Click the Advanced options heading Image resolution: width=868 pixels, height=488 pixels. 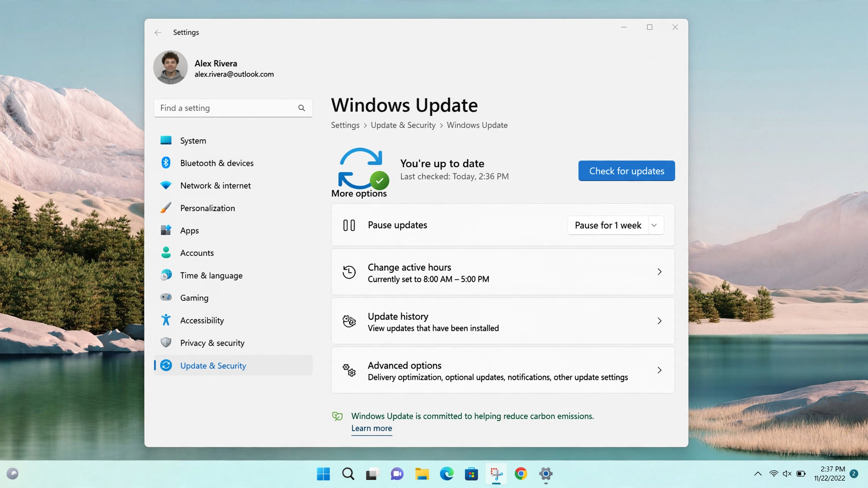pyautogui.click(x=405, y=366)
